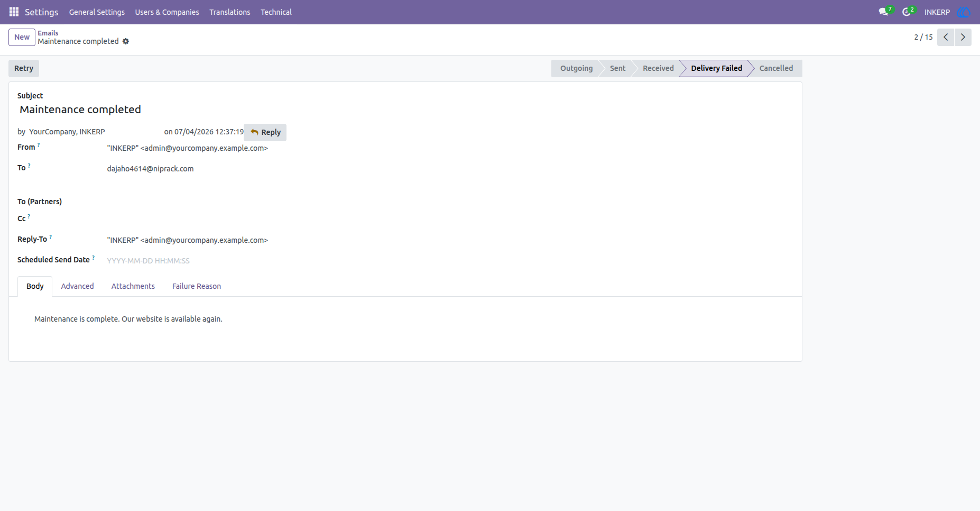Show help tooltip for From field
This screenshot has height=511, width=980.
pos(39,145)
